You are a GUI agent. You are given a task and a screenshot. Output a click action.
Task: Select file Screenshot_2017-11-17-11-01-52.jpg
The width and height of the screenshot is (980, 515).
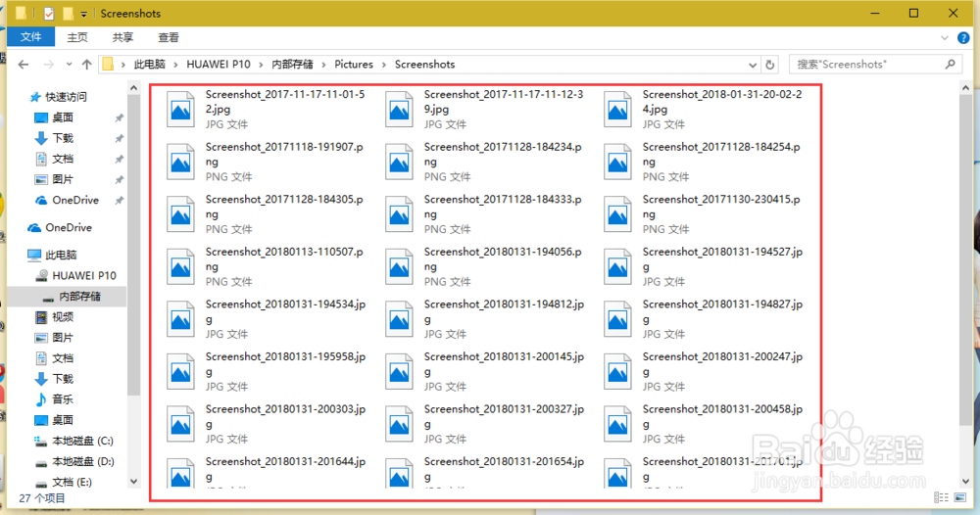[267, 109]
